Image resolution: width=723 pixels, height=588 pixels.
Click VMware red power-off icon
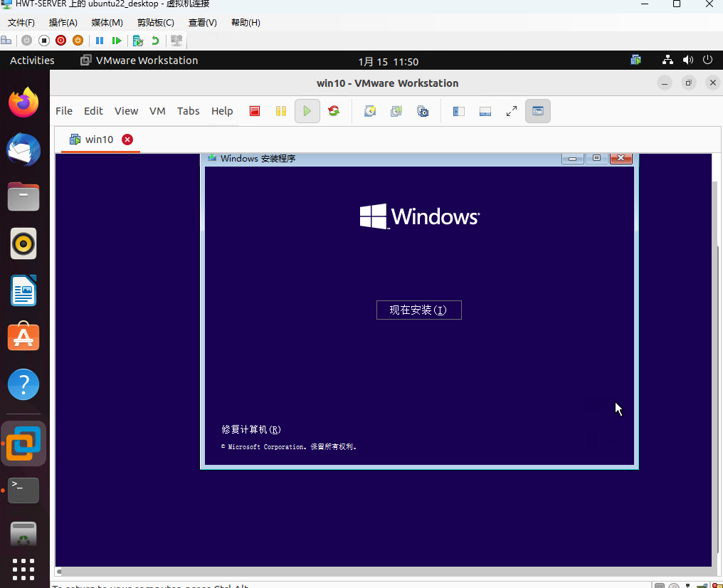pos(255,111)
